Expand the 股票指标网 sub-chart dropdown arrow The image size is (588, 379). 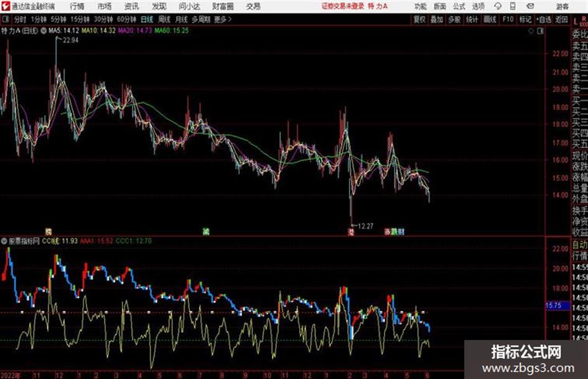pos(4,241)
